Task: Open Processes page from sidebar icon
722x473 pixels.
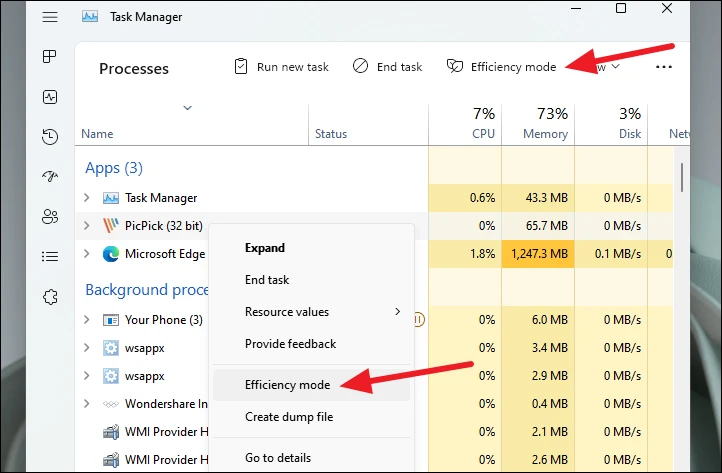Action: tap(49, 56)
